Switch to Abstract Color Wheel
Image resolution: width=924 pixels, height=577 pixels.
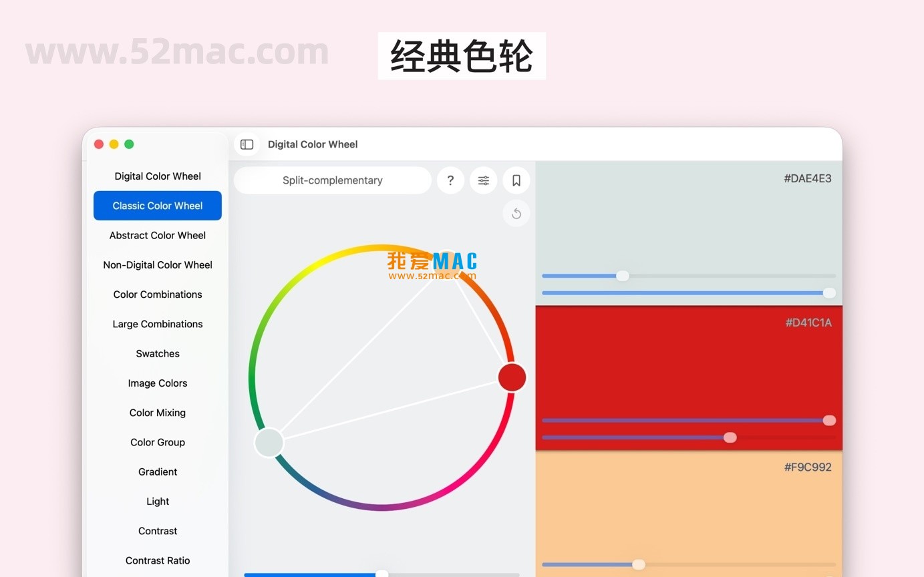[158, 235]
